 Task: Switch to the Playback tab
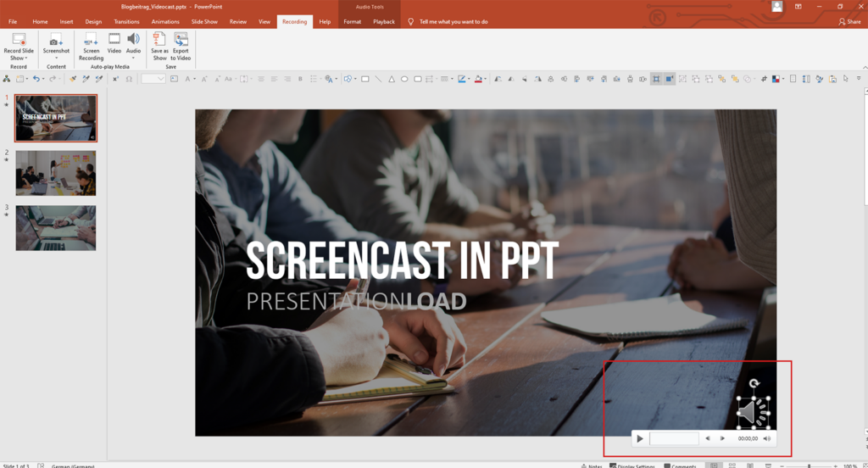pos(384,21)
